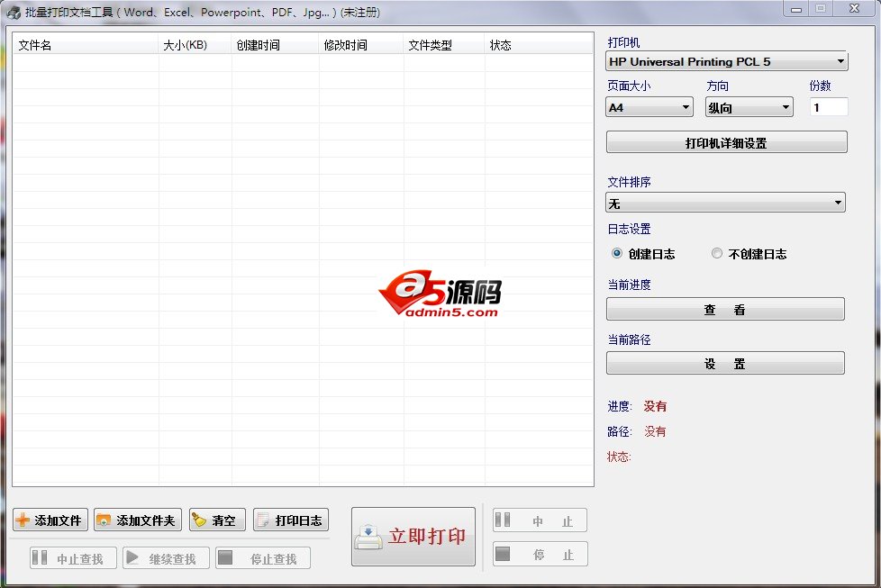Click the app icon in the title bar
The image size is (881, 588).
(14, 13)
